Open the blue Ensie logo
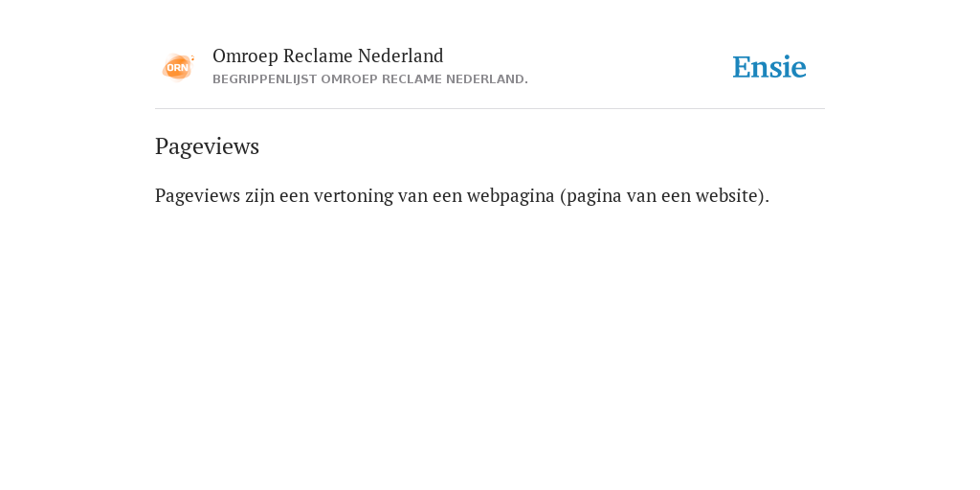980x490 pixels. pos(769,67)
